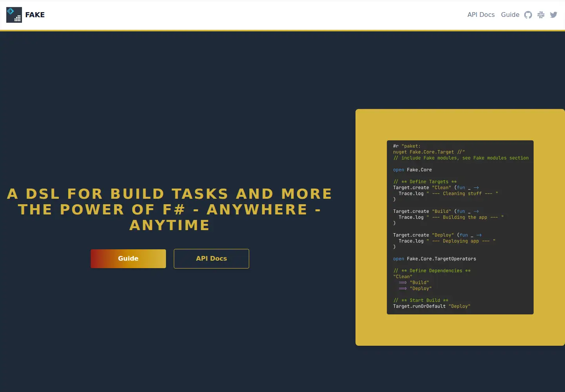Click the 'Building the app' Trace.log line
The height and width of the screenshot is (392, 565).
click(x=451, y=217)
